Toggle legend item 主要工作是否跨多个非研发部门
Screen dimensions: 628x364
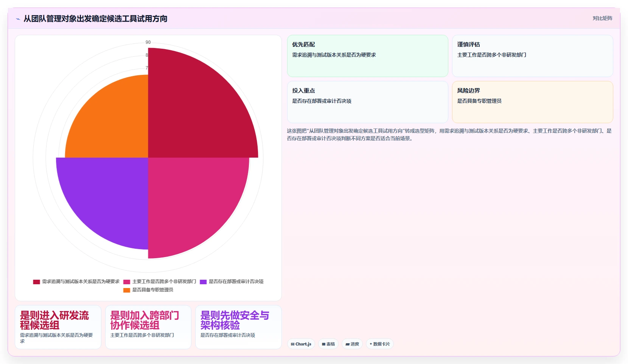coord(160,282)
